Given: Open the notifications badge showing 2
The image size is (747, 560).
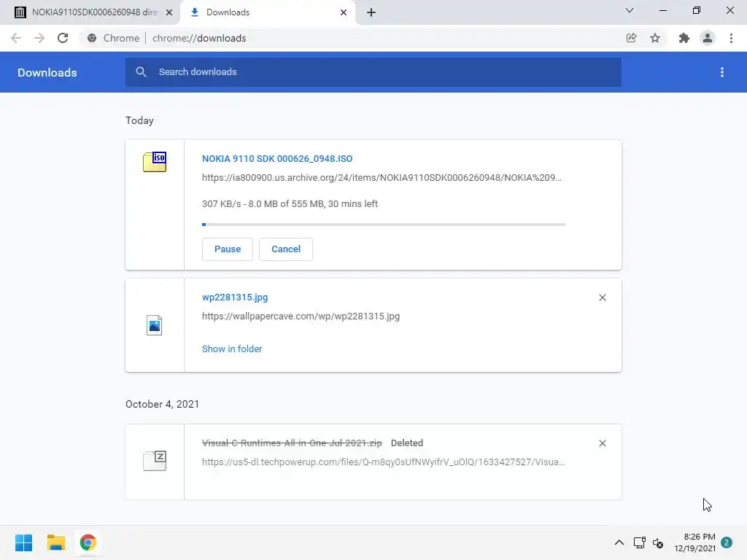Looking at the screenshot, I should pos(727,542).
